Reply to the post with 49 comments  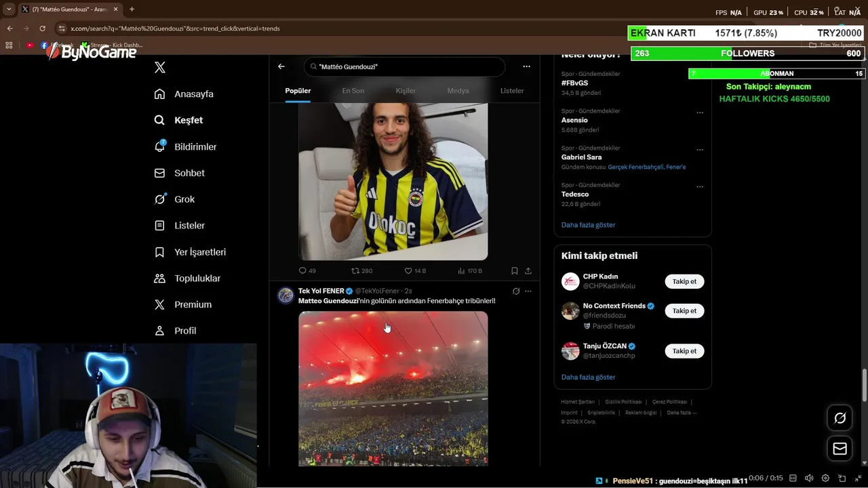coord(307,270)
